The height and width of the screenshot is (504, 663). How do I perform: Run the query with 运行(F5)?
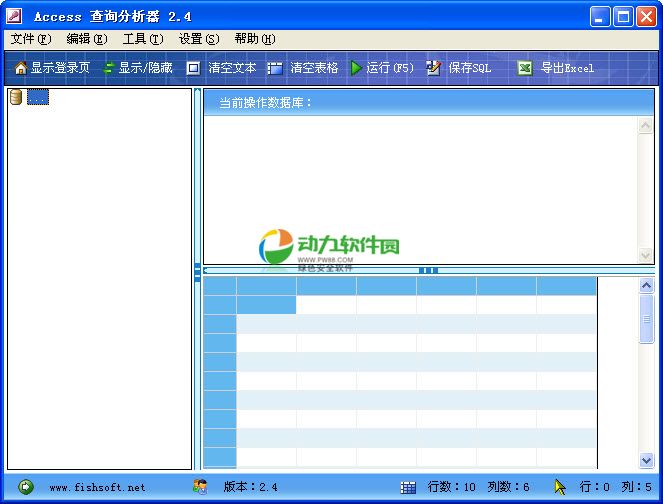(356, 68)
